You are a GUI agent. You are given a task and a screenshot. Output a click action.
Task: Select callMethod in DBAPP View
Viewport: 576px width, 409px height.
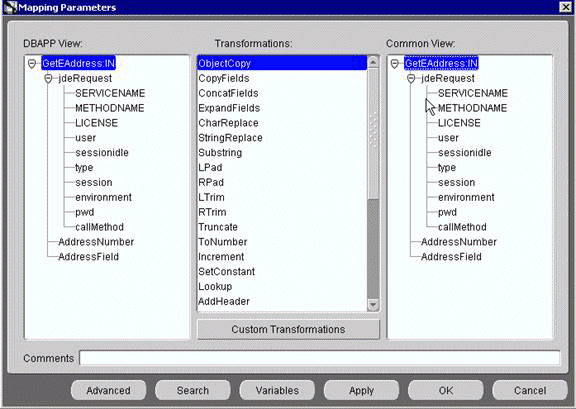pos(100,227)
